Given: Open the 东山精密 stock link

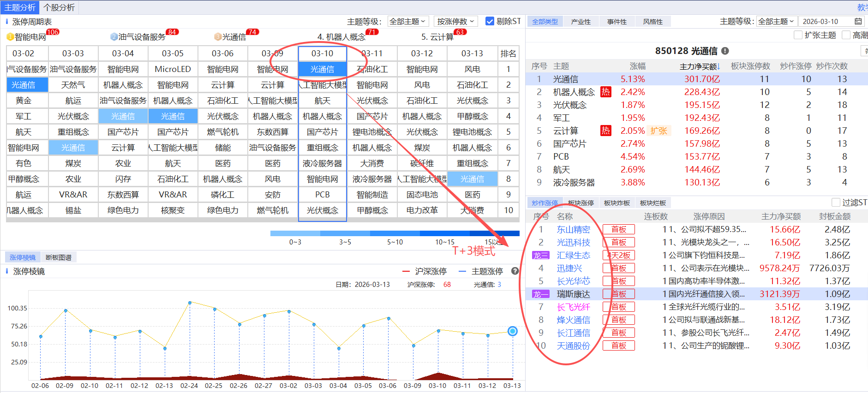Looking at the screenshot, I should pos(573,229).
